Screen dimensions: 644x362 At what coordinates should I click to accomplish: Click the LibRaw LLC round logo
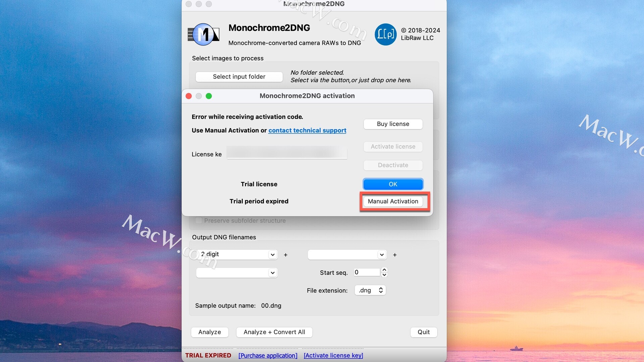(385, 34)
